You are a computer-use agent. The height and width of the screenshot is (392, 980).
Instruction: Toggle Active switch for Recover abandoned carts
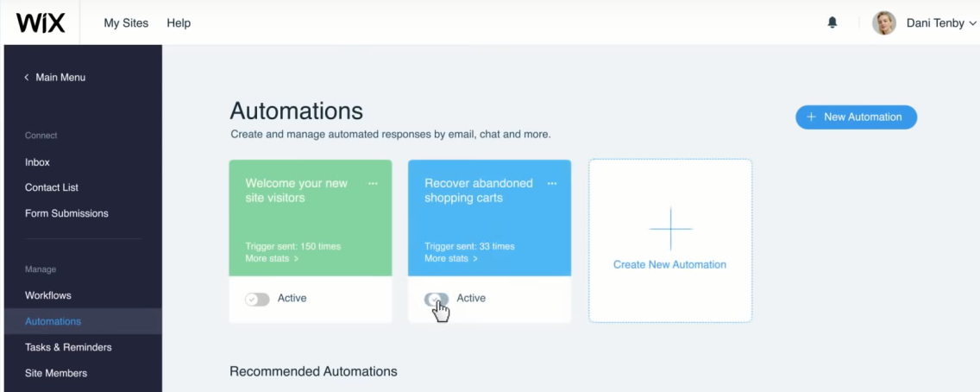click(x=437, y=299)
